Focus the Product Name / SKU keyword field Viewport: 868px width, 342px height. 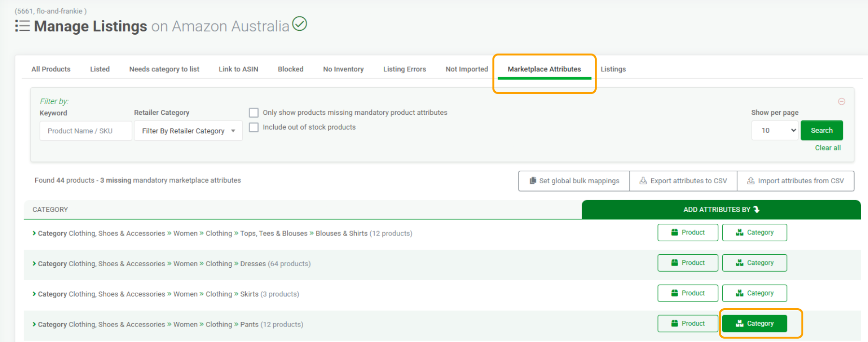click(x=86, y=131)
